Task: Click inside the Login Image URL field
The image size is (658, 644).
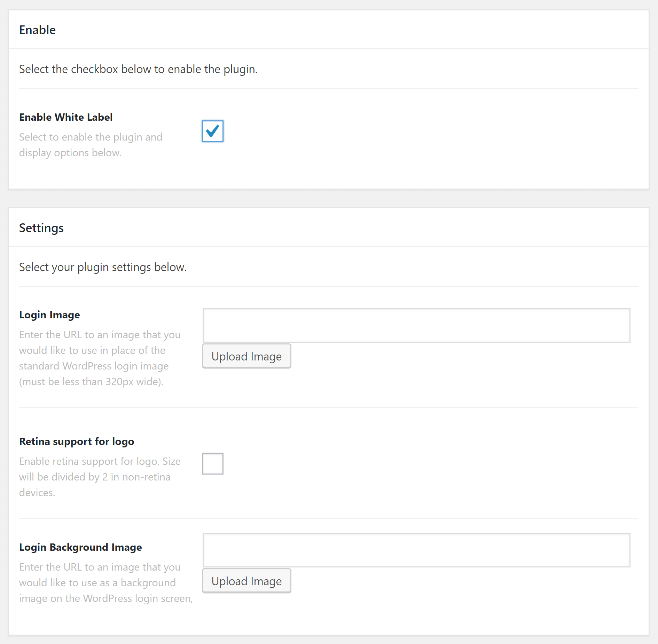Action: tap(416, 325)
